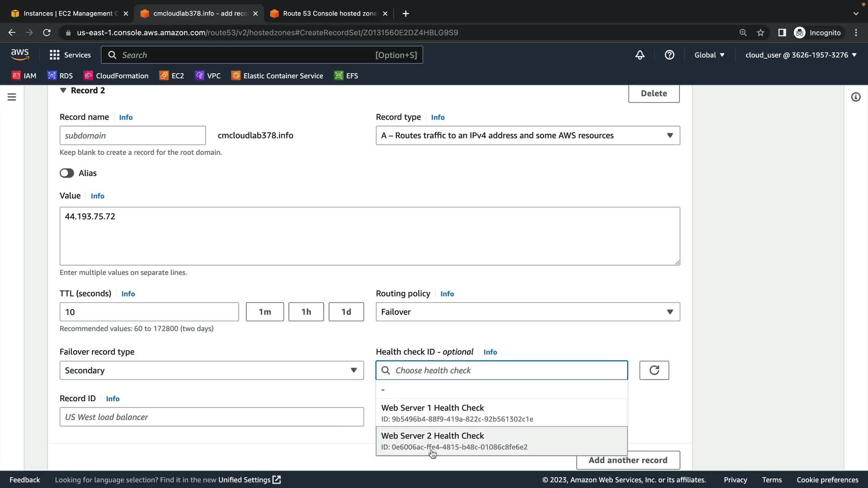868x488 pixels.
Task: Click the Delete record button
Action: (654, 94)
